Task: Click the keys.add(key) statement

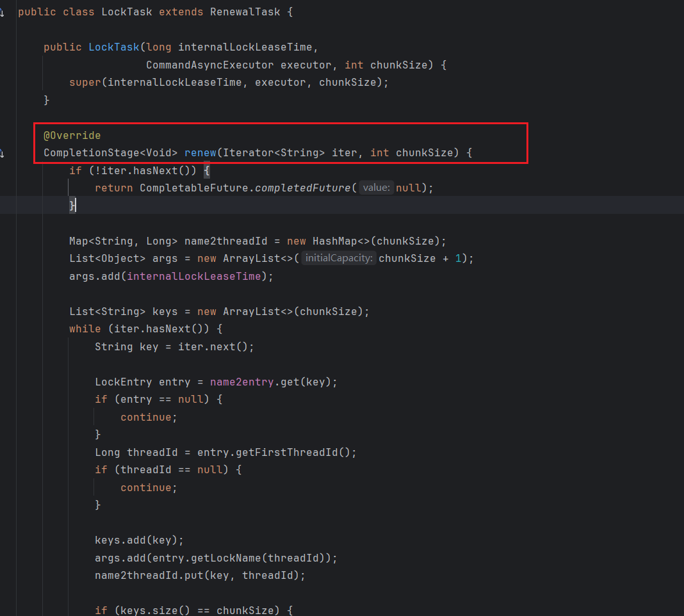Action: pos(139,540)
